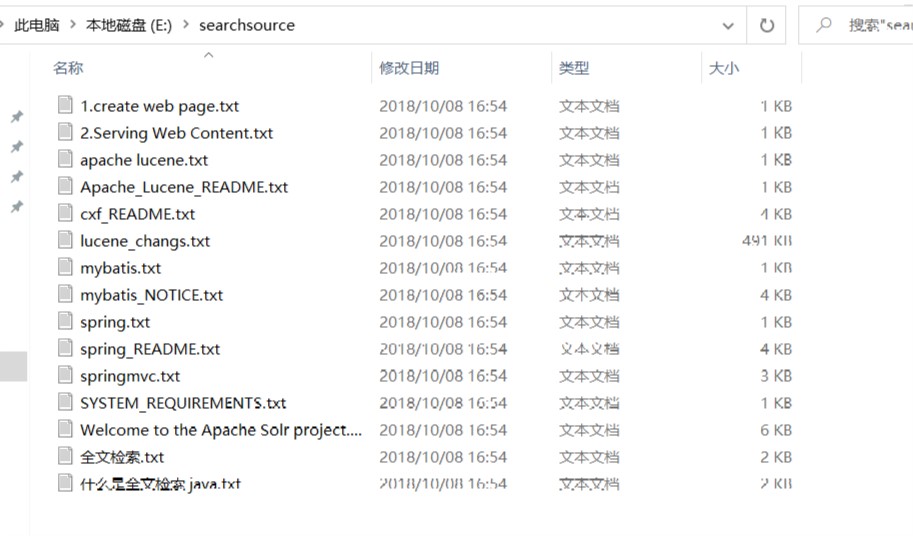Image resolution: width=913 pixels, height=536 pixels.
Task: Click searchsource in the address breadcrumb
Action: [247, 25]
